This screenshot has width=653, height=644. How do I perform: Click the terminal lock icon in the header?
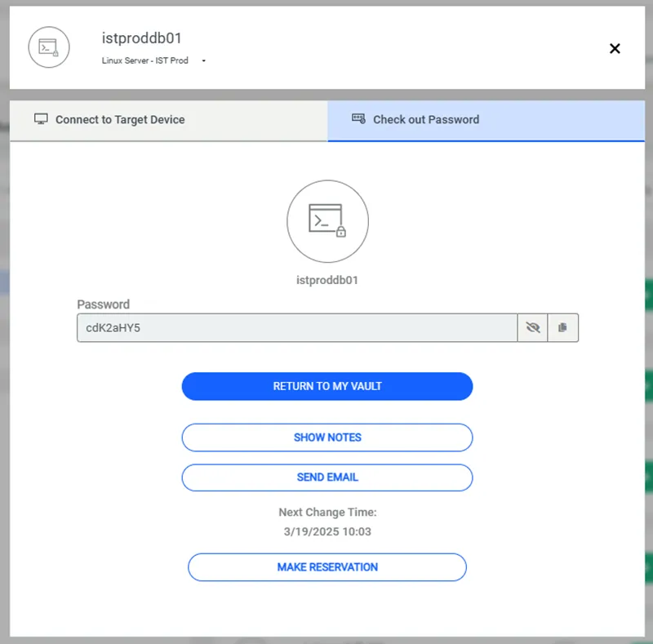coord(49,47)
